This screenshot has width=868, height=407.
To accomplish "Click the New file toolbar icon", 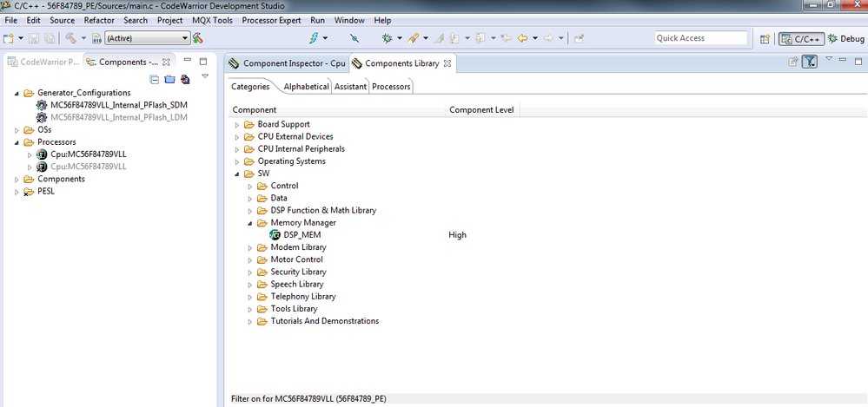I will pyautogui.click(x=9, y=38).
